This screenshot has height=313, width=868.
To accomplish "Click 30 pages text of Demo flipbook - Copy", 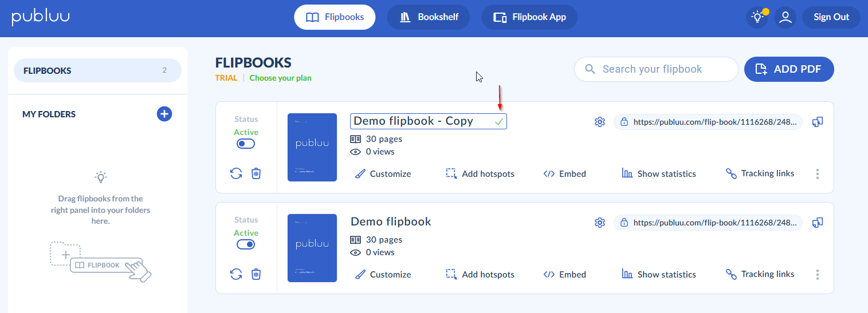I will (384, 139).
